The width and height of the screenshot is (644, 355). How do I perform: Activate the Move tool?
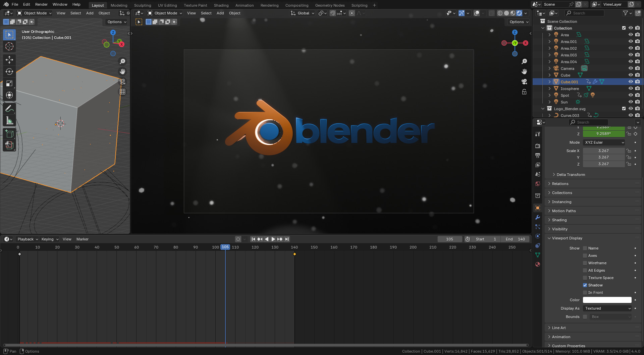[x=9, y=60]
